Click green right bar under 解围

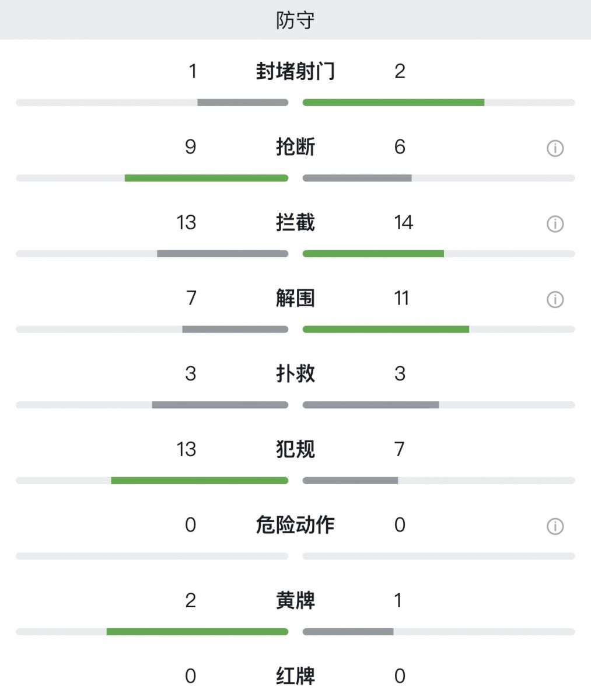pyautogui.click(x=386, y=330)
